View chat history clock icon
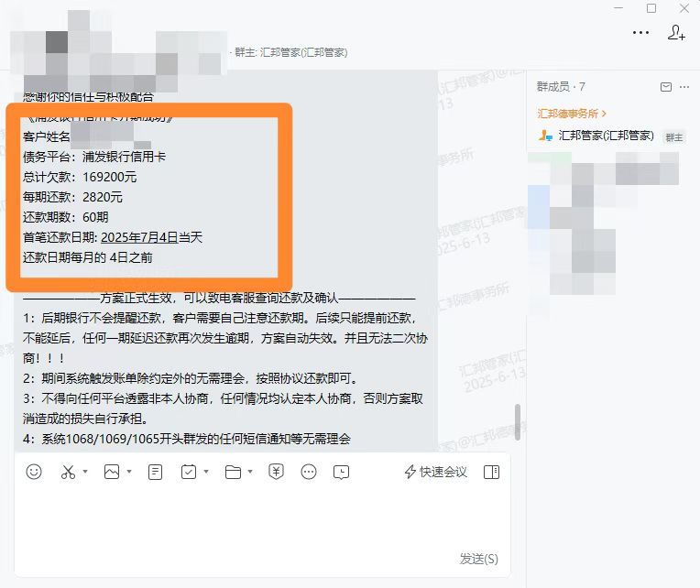Image resolution: width=700 pixels, height=588 pixels. tap(342, 472)
